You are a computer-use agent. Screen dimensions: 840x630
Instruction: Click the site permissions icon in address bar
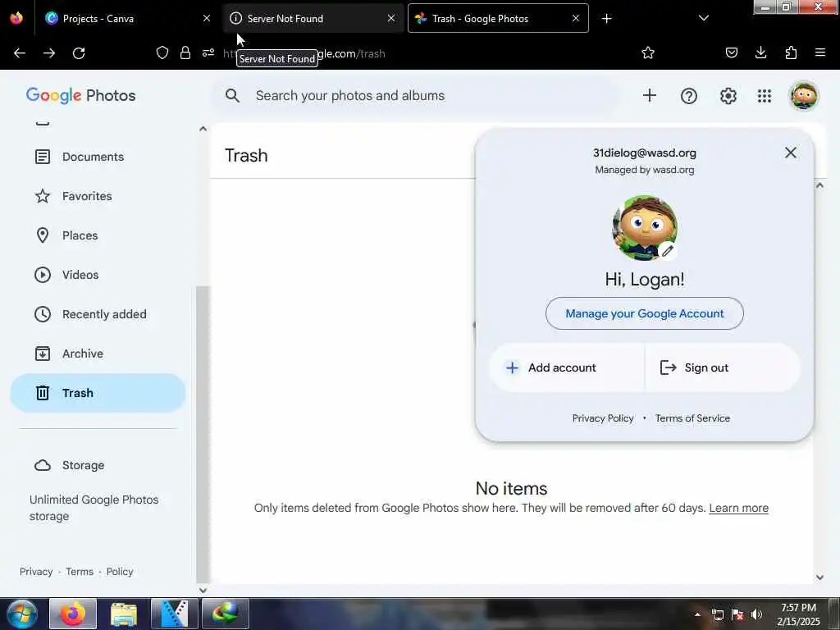click(208, 52)
